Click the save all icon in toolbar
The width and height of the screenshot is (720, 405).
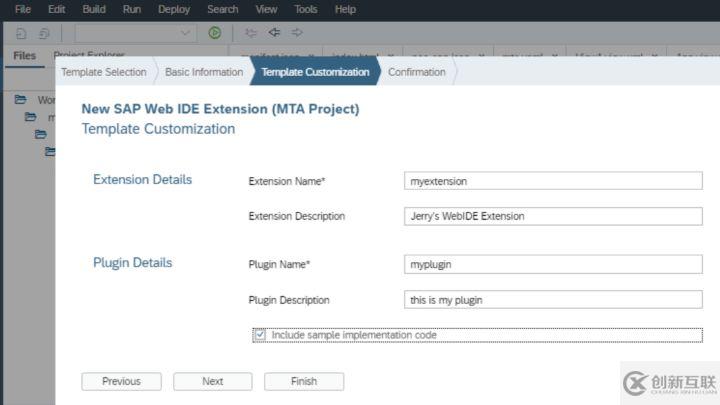tap(44, 32)
